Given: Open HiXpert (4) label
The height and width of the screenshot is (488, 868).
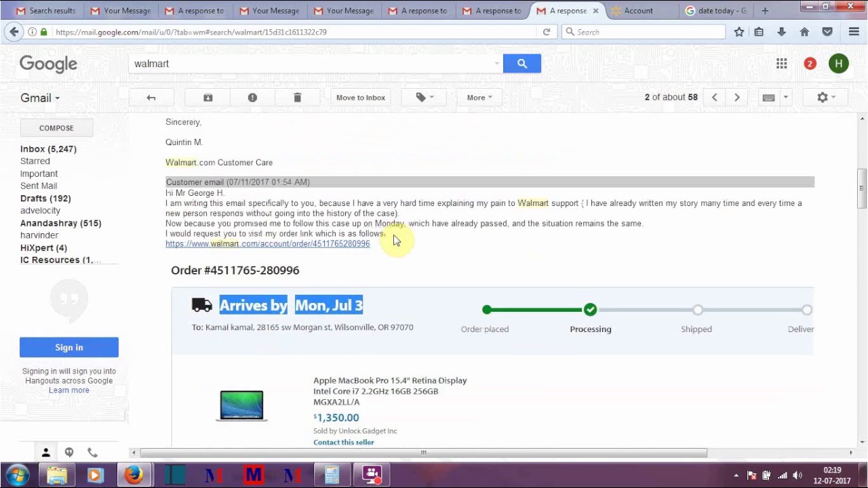Looking at the screenshot, I should [43, 248].
